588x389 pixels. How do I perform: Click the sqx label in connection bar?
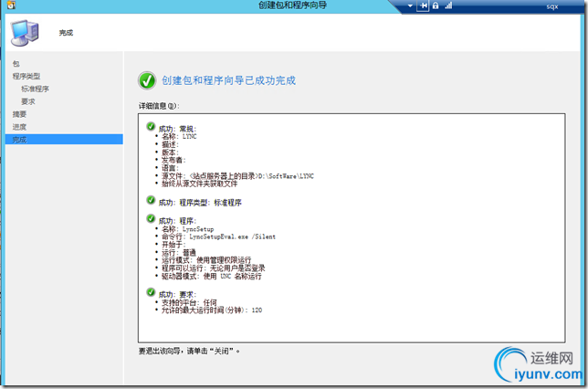pyautogui.click(x=552, y=6)
